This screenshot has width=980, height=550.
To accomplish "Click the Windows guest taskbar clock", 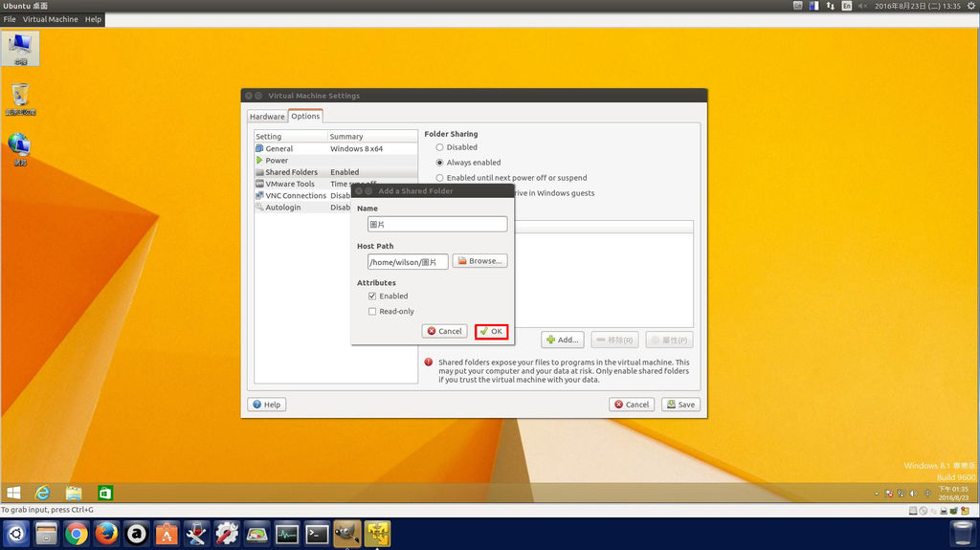I will point(953,494).
